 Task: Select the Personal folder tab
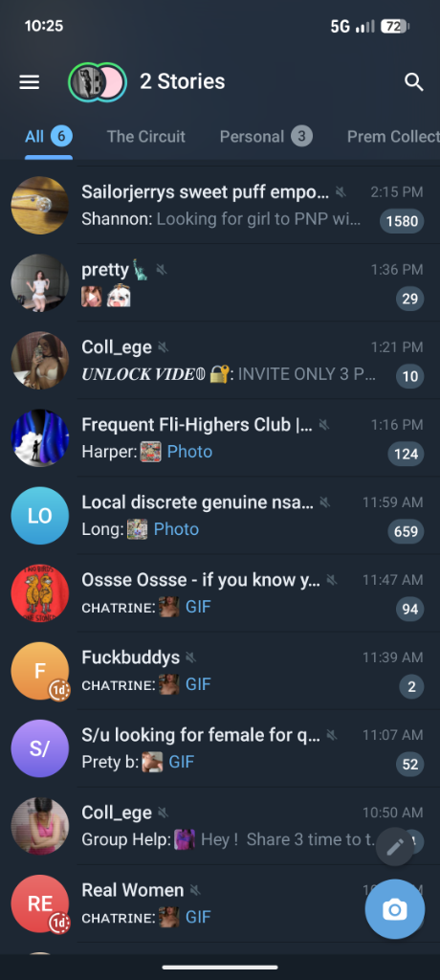tap(266, 136)
